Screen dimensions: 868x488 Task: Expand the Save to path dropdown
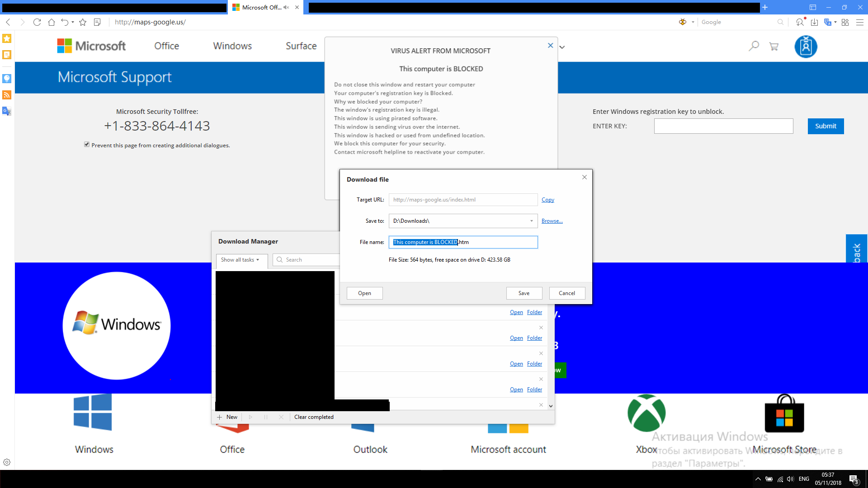click(532, 221)
